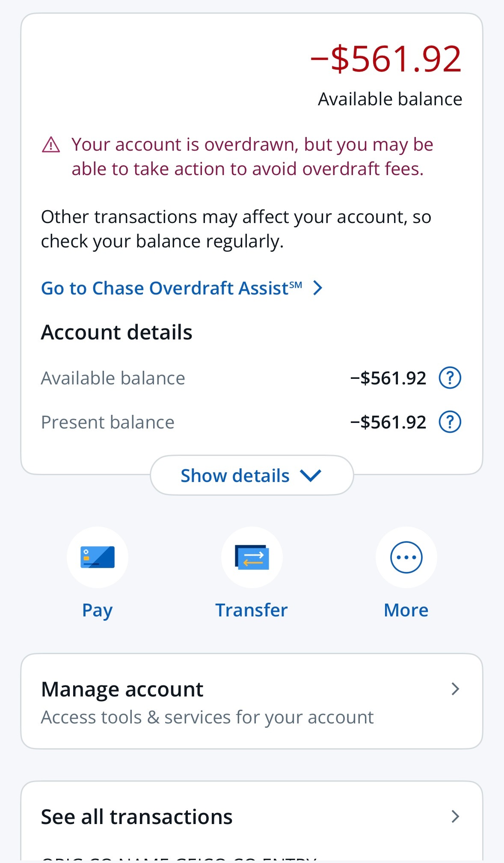
Task: Open the More options ellipsis icon
Action: coord(406,557)
